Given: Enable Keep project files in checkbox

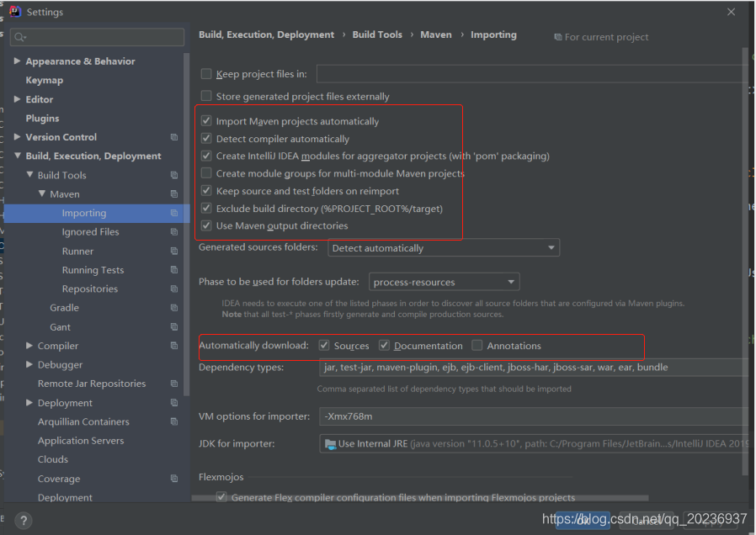Looking at the screenshot, I should (206, 74).
